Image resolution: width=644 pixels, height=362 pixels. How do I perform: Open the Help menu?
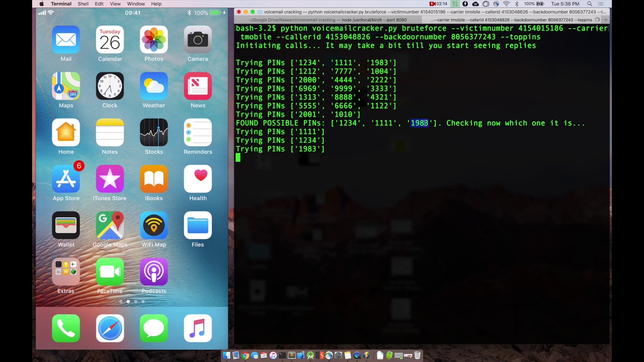tap(156, 4)
